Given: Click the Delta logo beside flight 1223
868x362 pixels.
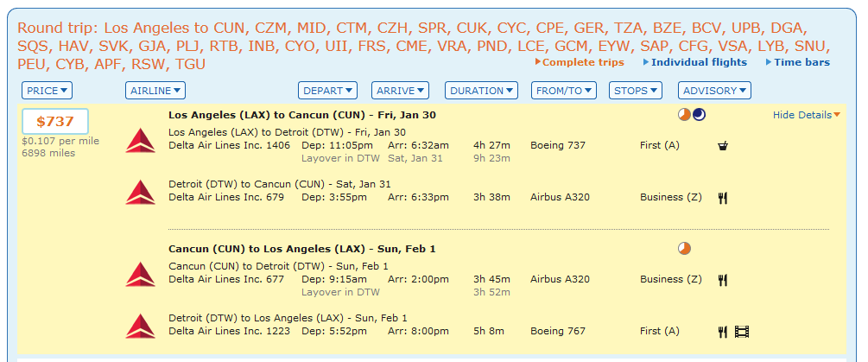Looking at the screenshot, I should (140, 325).
